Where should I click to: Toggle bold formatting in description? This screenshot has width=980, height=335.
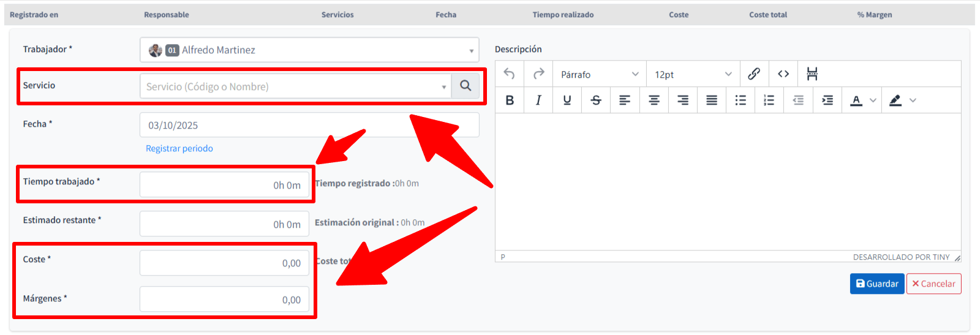(510, 100)
